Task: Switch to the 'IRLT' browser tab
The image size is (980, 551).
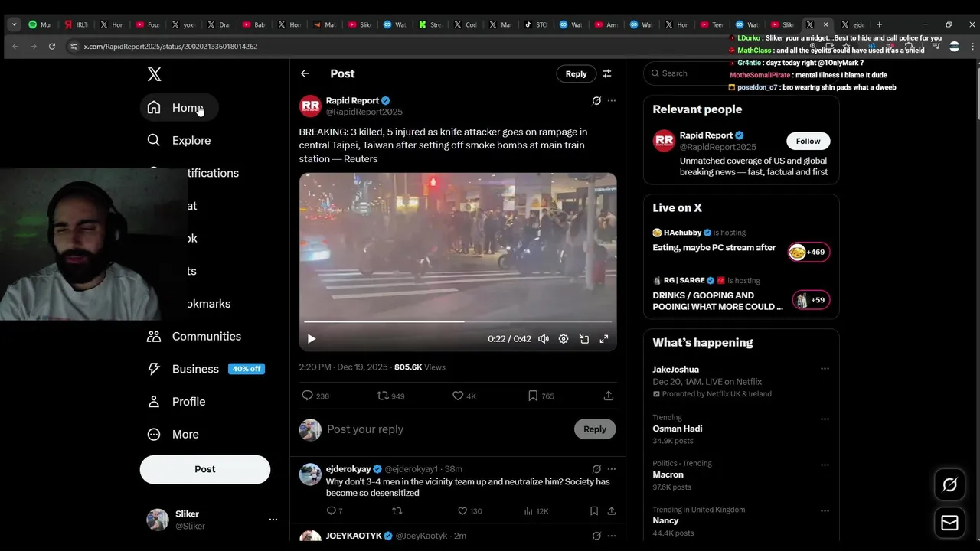Action: pyautogui.click(x=76, y=24)
